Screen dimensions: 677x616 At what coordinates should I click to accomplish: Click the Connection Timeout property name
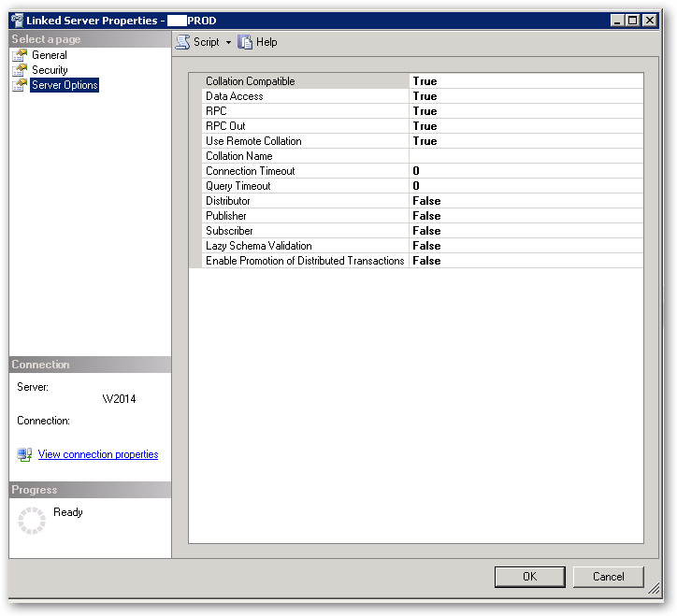250,171
